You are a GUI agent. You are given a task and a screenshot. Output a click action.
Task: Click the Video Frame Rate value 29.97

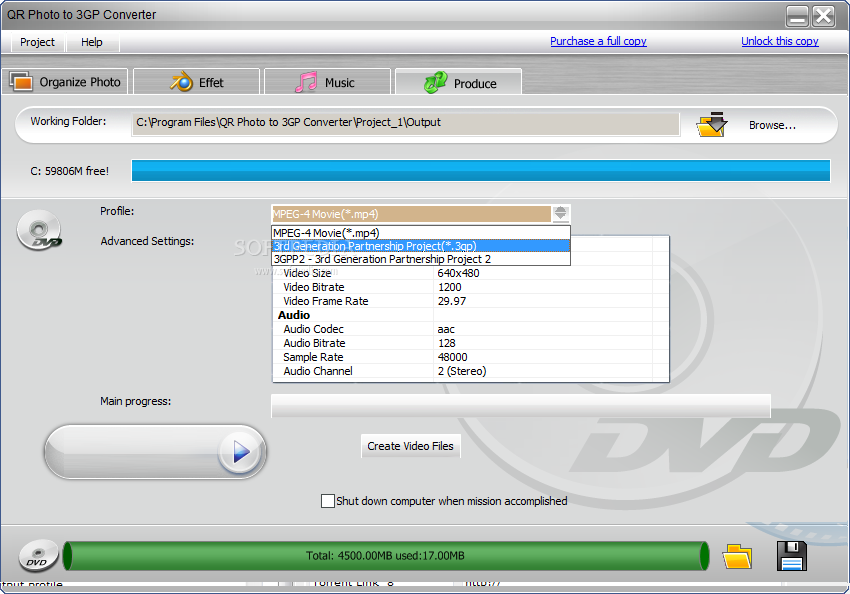pyautogui.click(x=452, y=301)
